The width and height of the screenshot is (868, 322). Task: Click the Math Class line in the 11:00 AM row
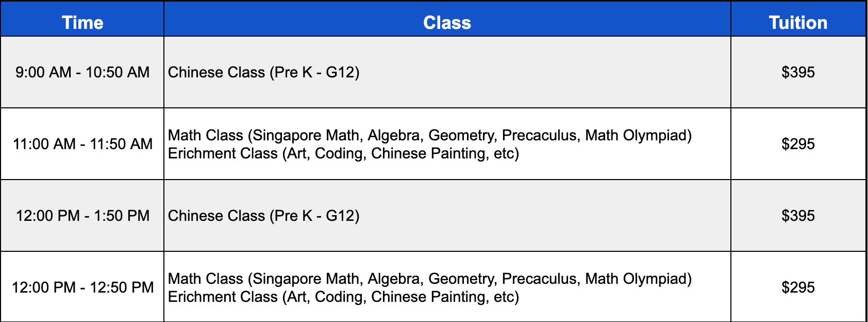pyautogui.click(x=430, y=135)
